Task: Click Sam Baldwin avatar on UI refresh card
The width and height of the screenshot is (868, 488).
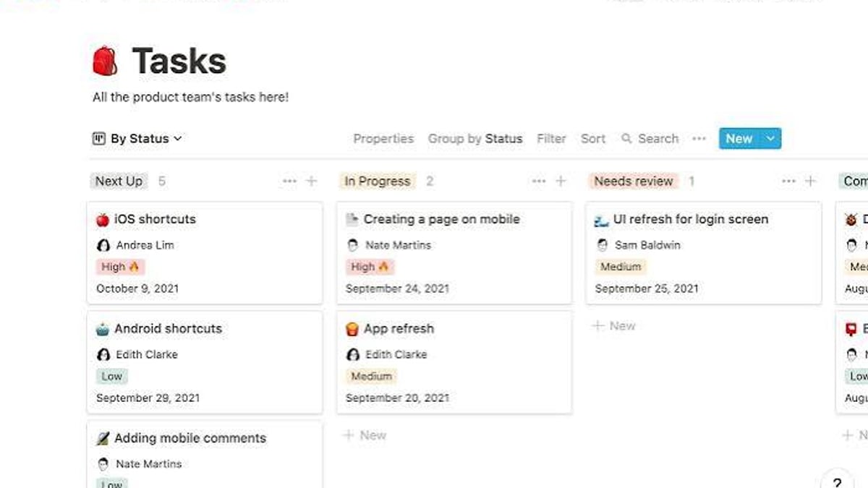Action: click(x=603, y=245)
